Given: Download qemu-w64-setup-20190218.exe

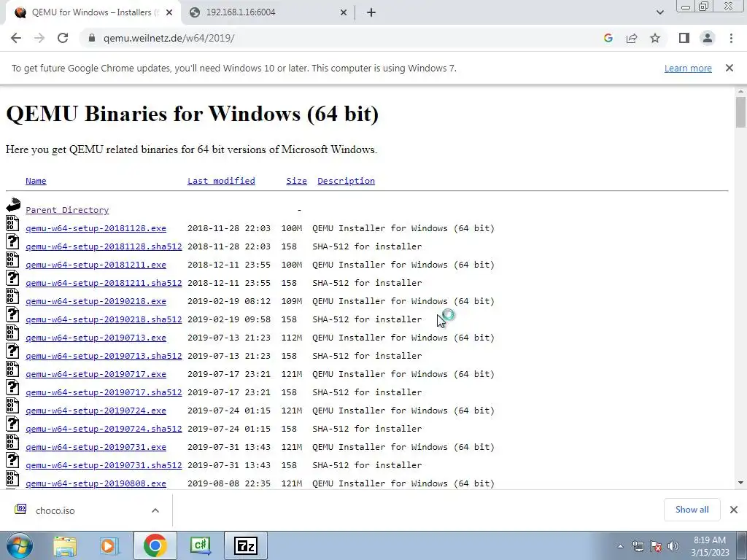Looking at the screenshot, I should click(96, 301).
